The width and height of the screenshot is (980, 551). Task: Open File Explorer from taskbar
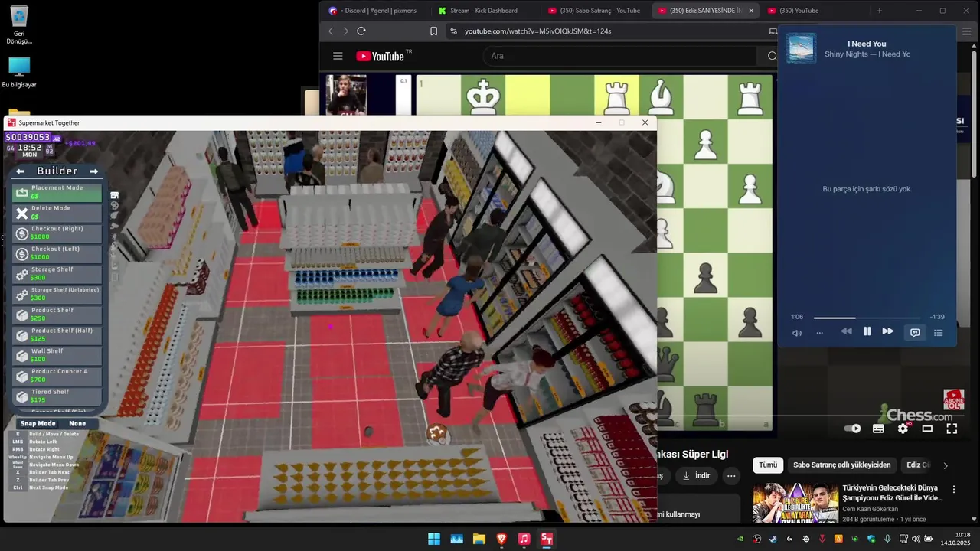click(x=479, y=539)
